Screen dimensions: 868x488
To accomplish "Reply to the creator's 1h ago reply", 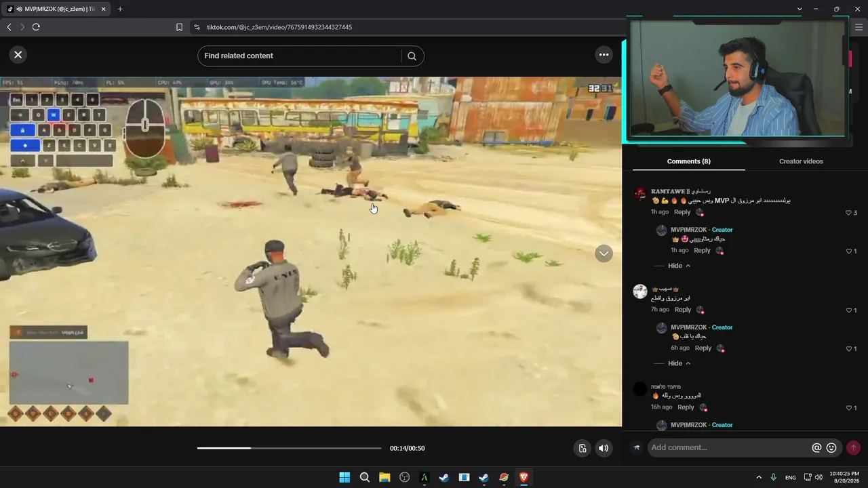I will (702, 251).
